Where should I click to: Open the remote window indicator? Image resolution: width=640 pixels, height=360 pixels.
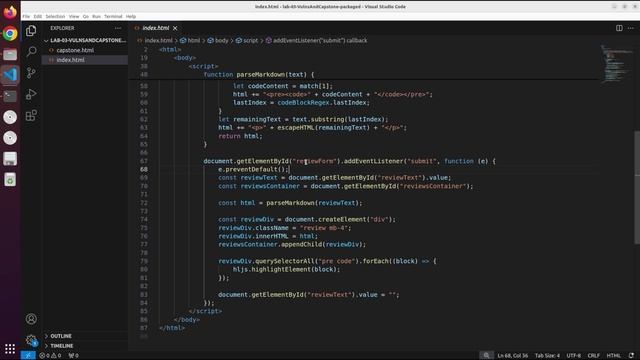tap(28, 356)
